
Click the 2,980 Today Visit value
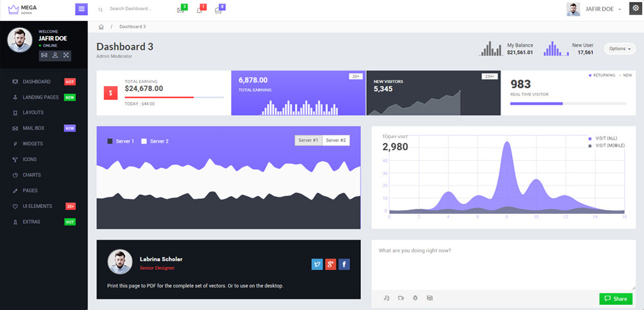click(x=395, y=147)
